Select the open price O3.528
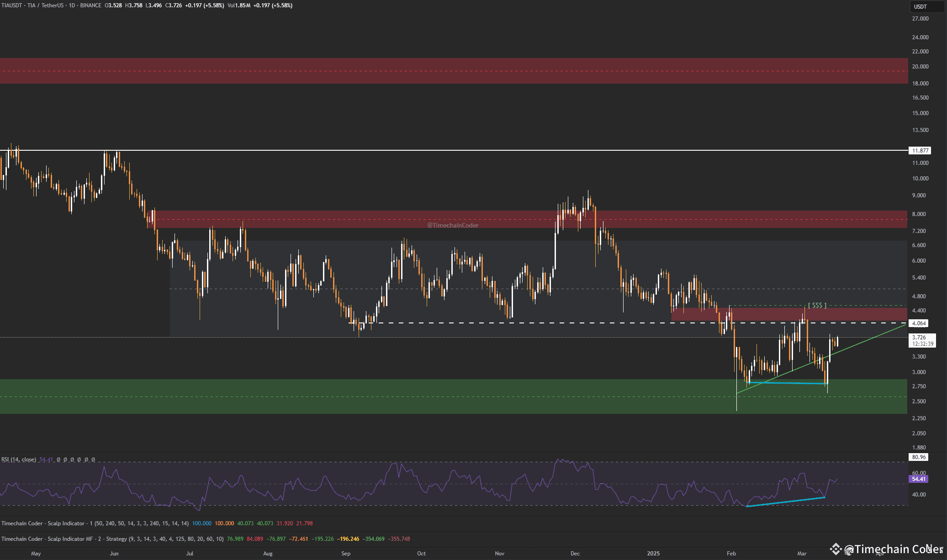Image resolution: width=947 pixels, height=560 pixels. 113,5
